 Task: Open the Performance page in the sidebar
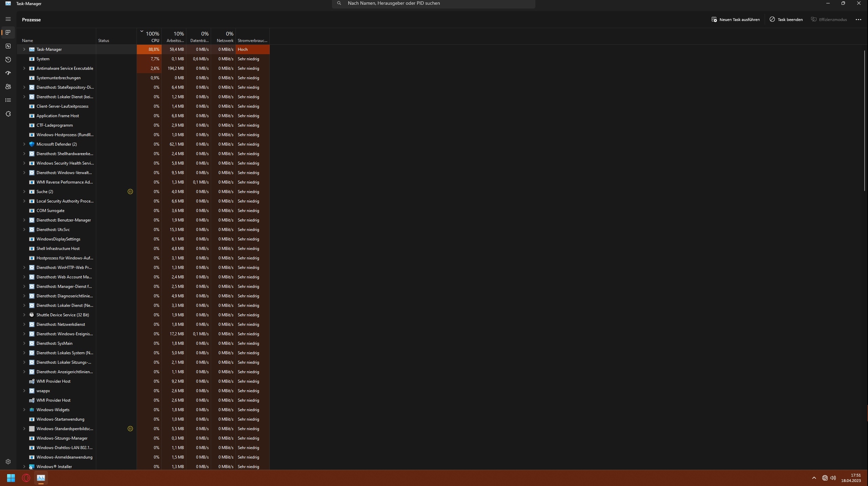(8, 46)
